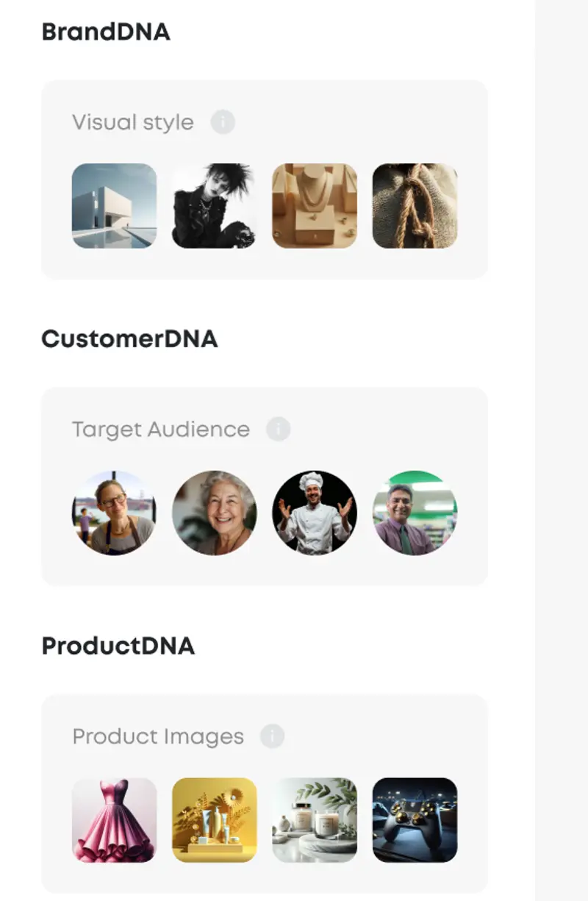Select the black-and-white fashion portrait image
Image resolution: width=588 pixels, height=901 pixels.
213,205
